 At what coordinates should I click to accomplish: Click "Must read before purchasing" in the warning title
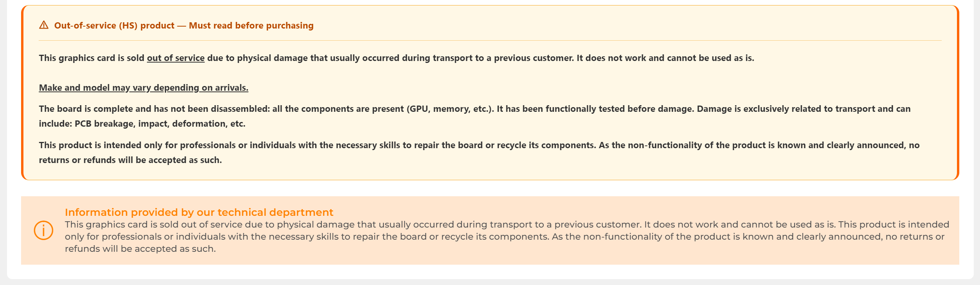pyautogui.click(x=251, y=25)
